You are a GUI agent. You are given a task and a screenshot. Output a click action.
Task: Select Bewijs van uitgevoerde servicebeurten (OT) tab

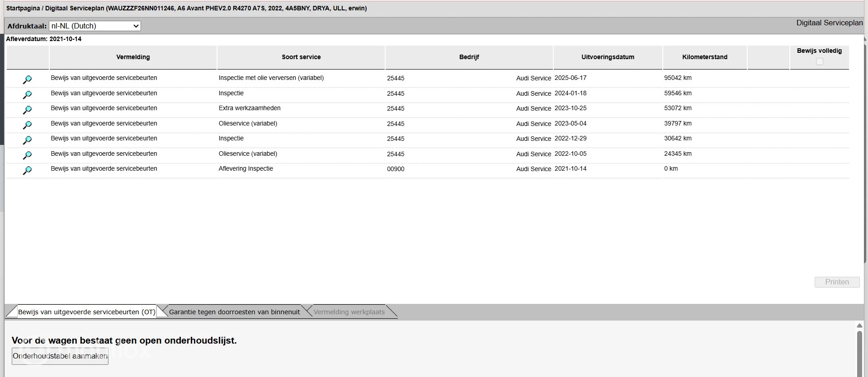pyautogui.click(x=86, y=312)
